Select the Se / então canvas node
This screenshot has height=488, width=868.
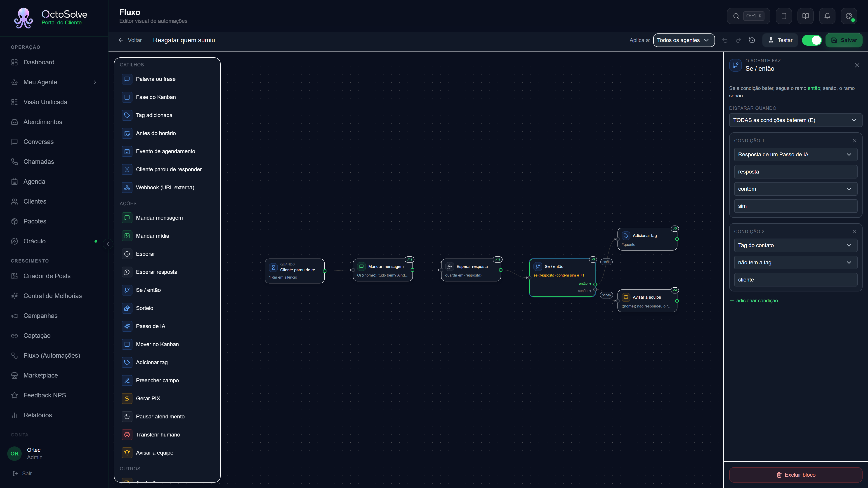[x=562, y=277]
